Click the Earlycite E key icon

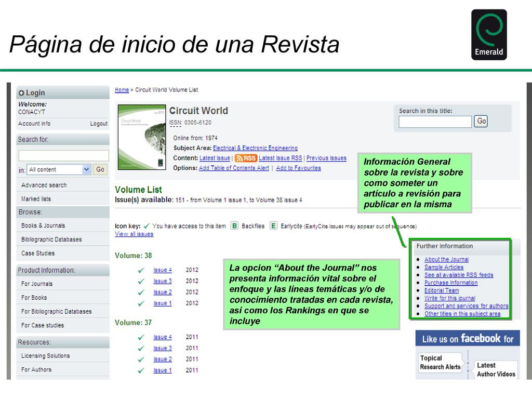(x=273, y=226)
